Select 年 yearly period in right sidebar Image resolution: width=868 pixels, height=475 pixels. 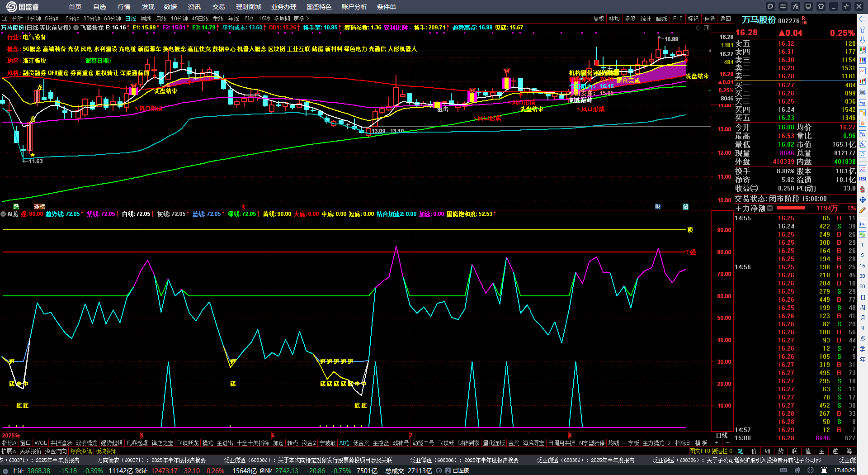coord(863,359)
